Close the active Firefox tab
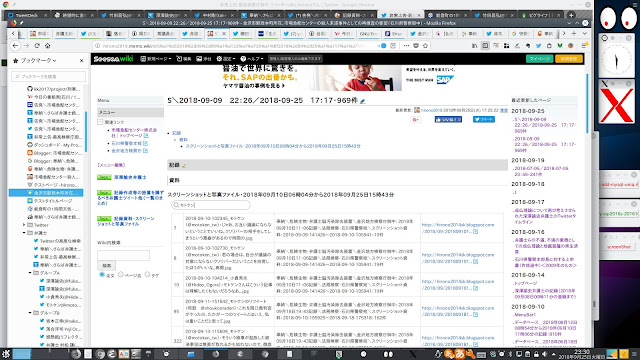The image size is (640, 360). [224, 33]
